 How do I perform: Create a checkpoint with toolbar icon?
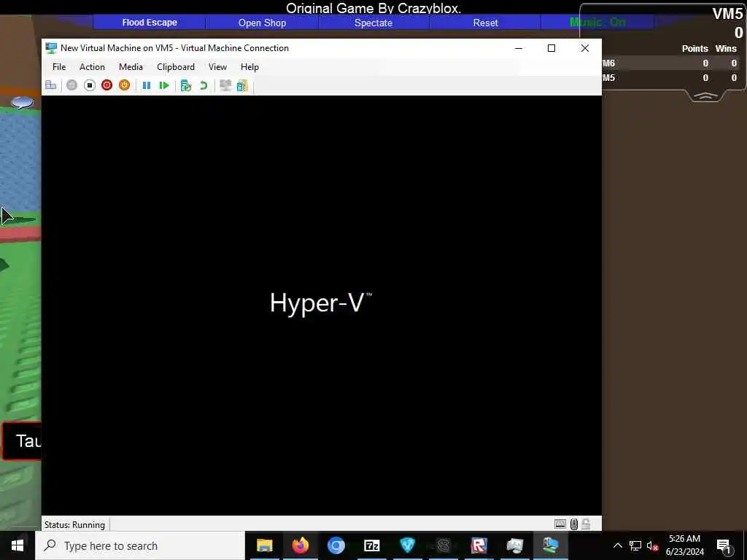tap(186, 85)
